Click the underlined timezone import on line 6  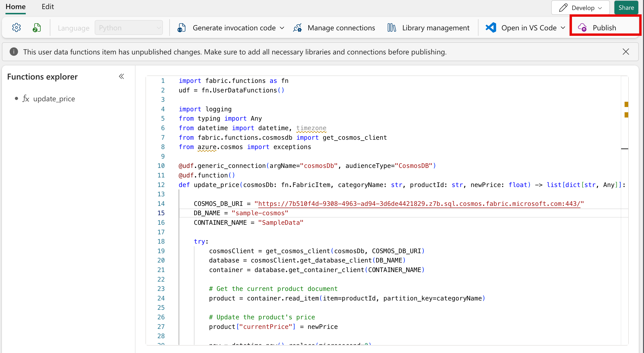click(311, 128)
